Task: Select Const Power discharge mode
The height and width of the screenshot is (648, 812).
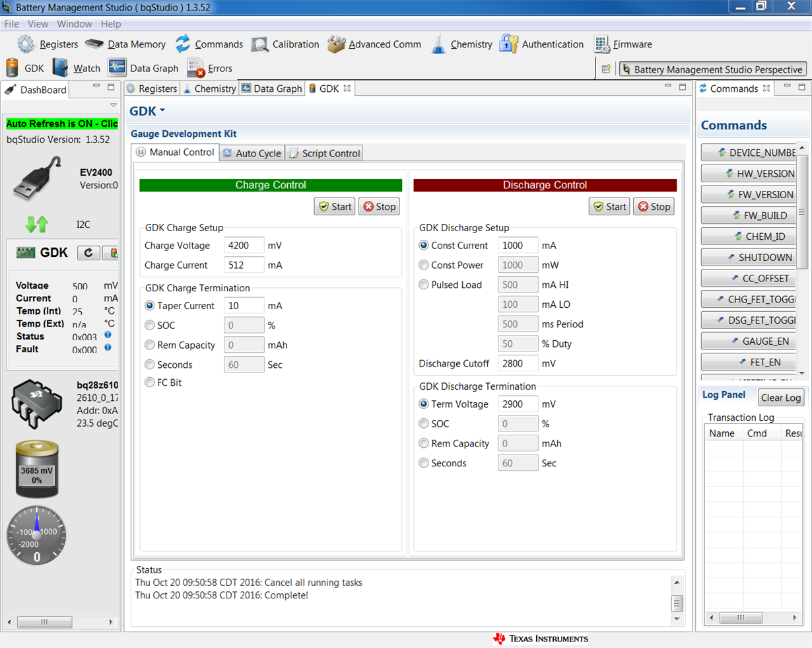Action: [x=424, y=265]
